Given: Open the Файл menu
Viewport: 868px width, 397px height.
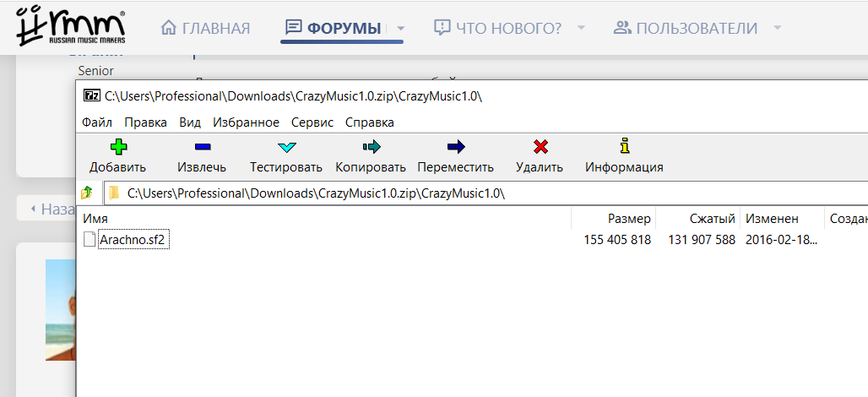Looking at the screenshot, I should pyautogui.click(x=97, y=122).
